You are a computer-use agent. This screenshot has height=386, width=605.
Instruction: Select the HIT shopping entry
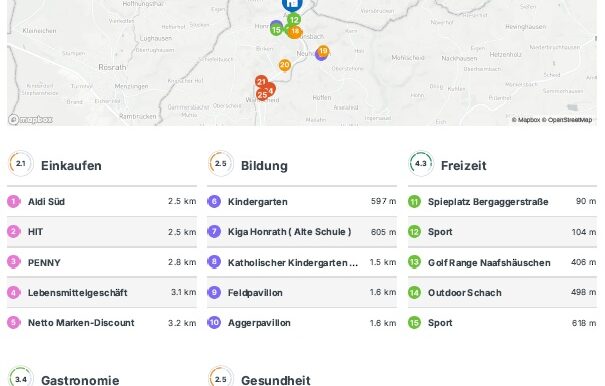[102, 232]
